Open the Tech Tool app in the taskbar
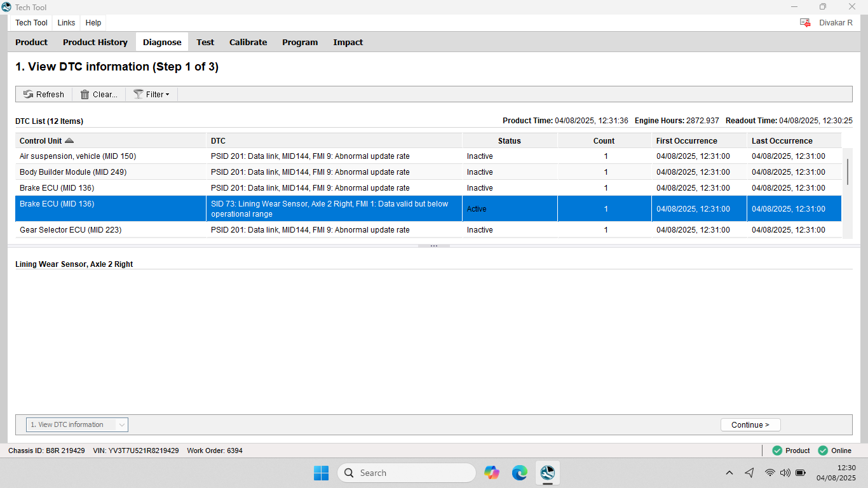Image resolution: width=868 pixels, height=488 pixels. [x=547, y=473]
